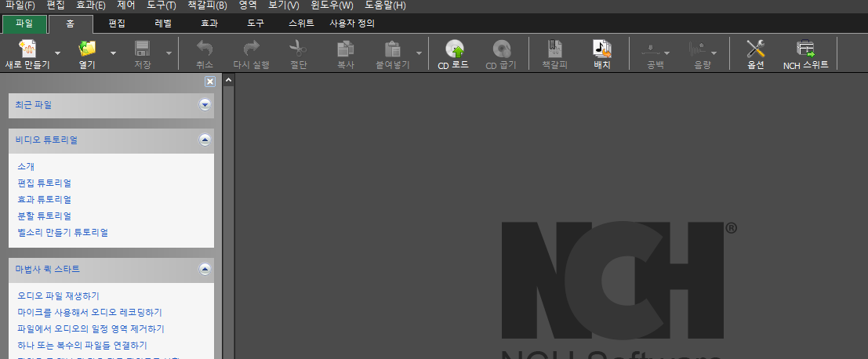
Task: Open 옵션 (Options) wrench icon
Action: point(756,49)
